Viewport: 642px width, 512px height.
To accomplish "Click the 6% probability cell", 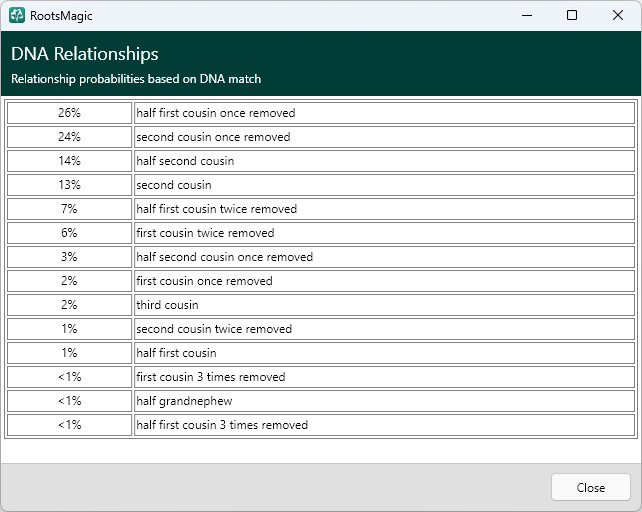I will coord(69,233).
